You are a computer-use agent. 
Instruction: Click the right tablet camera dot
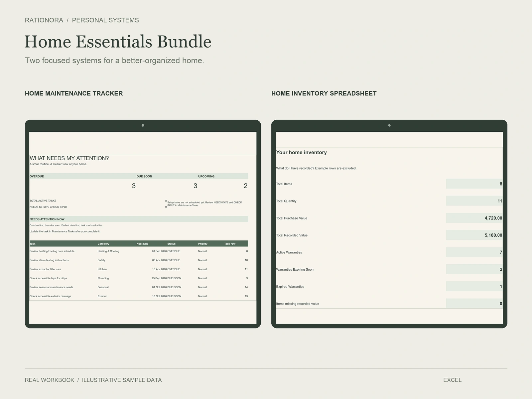(x=389, y=125)
